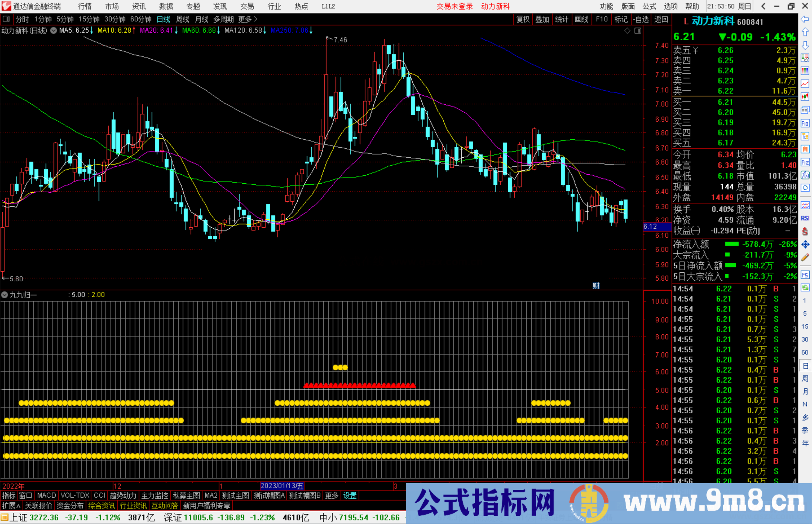Click the highlighted 2023/01/13 date on the timeline
Viewport: 812px width, 524px height.
point(282,486)
